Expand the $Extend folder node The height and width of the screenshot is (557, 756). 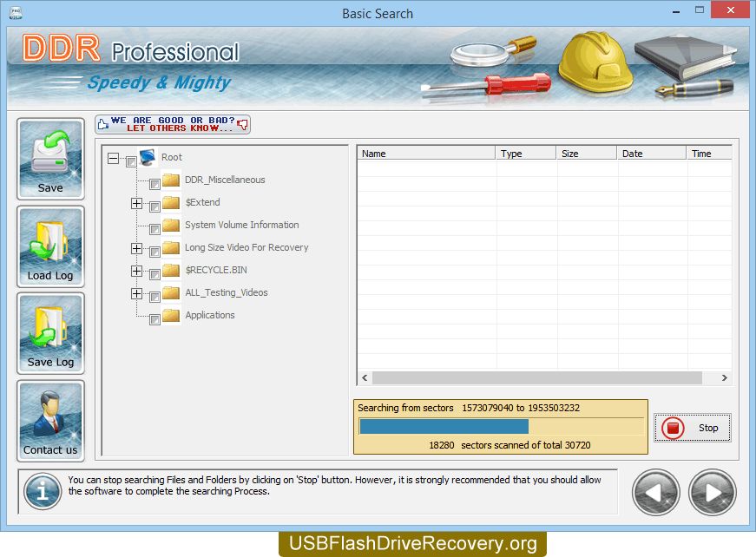137,203
